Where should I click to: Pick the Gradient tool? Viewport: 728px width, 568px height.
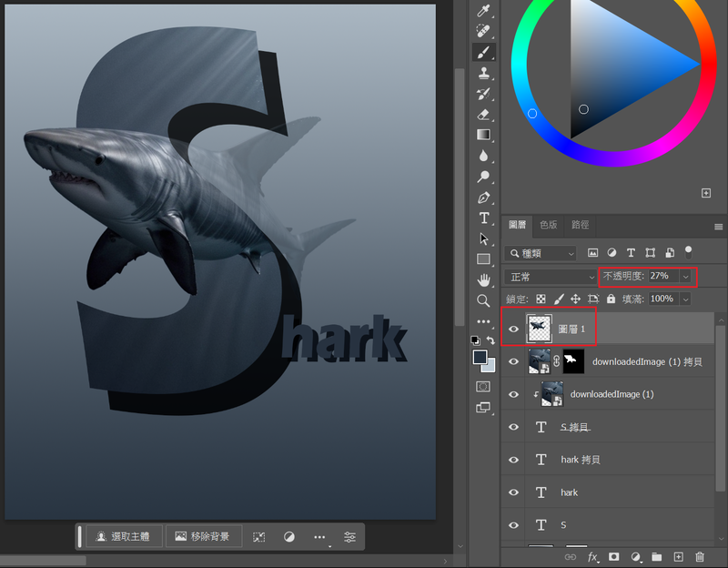coord(484,135)
